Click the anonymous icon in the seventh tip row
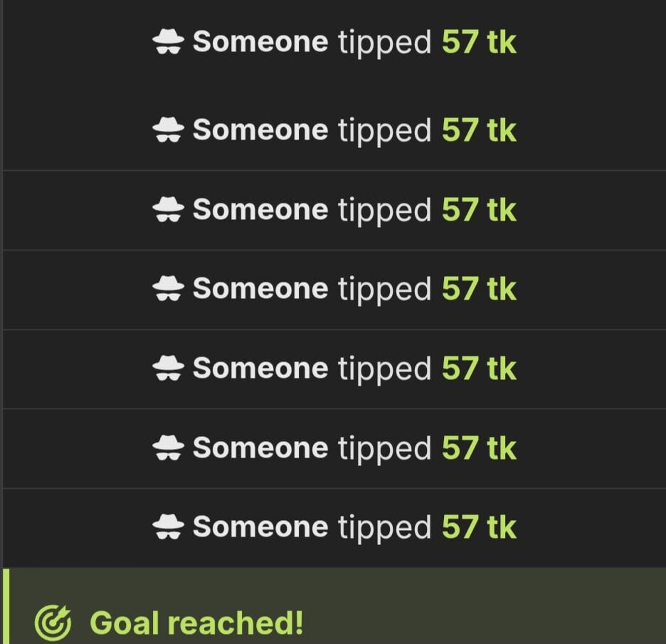 point(169,527)
